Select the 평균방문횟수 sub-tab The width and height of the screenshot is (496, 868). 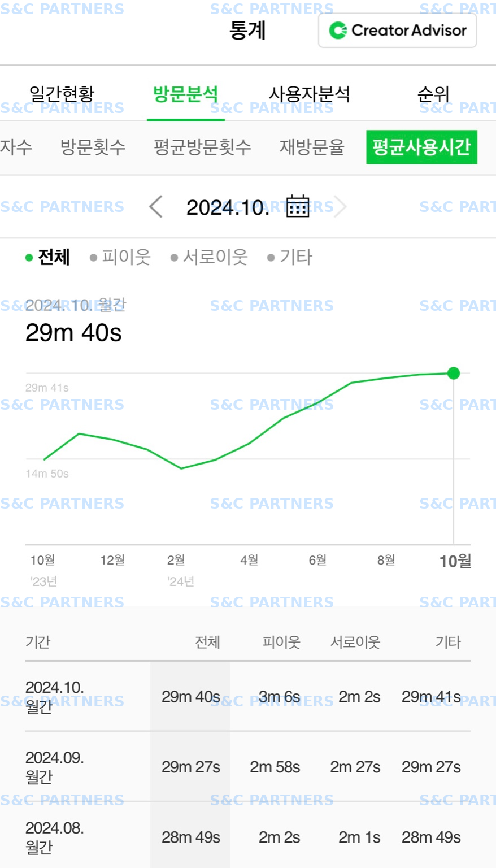[x=202, y=147]
